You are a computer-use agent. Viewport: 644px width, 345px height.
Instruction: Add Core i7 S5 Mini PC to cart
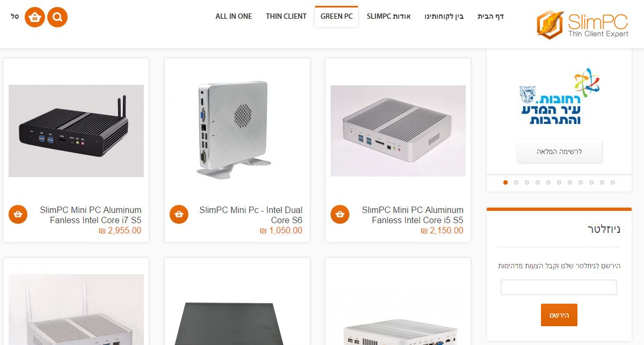[x=18, y=214]
